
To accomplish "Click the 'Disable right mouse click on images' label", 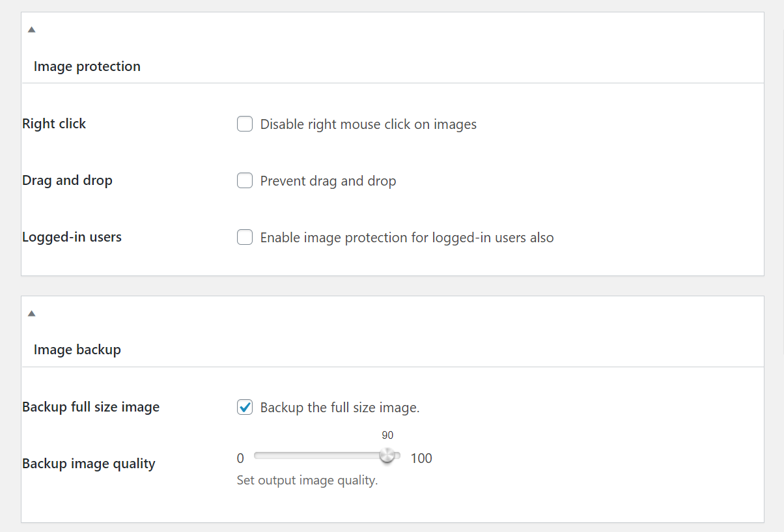I will (368, 124).
